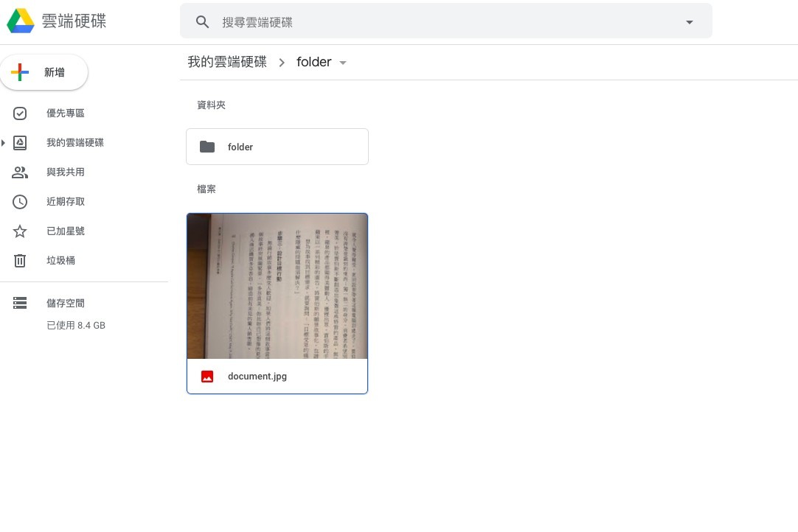This screenshot has height=532, width=798.
Task: Click the 已使用 8.4 GB storage usage text
Action: (x=76, y=325)
